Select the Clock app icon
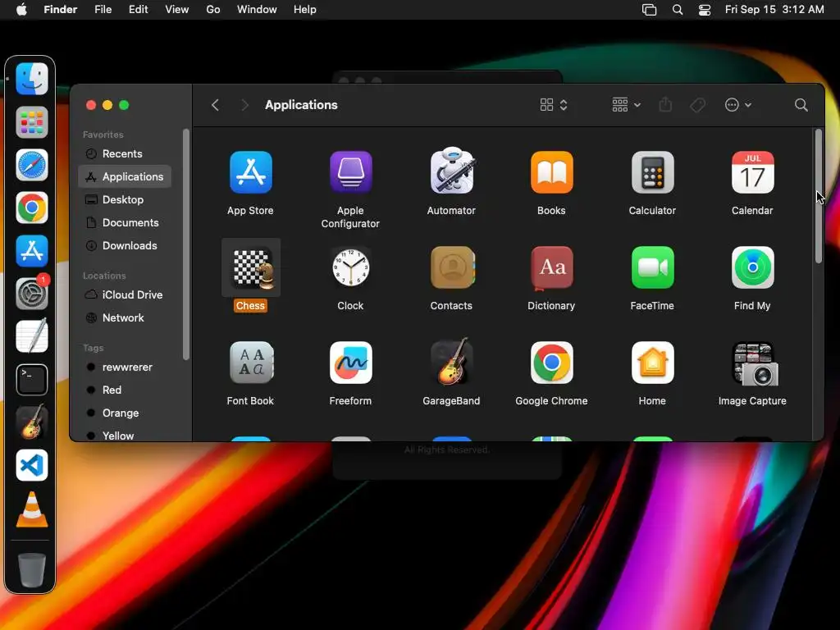Screen dimensions: 840x630 click(x=350, y=267)
